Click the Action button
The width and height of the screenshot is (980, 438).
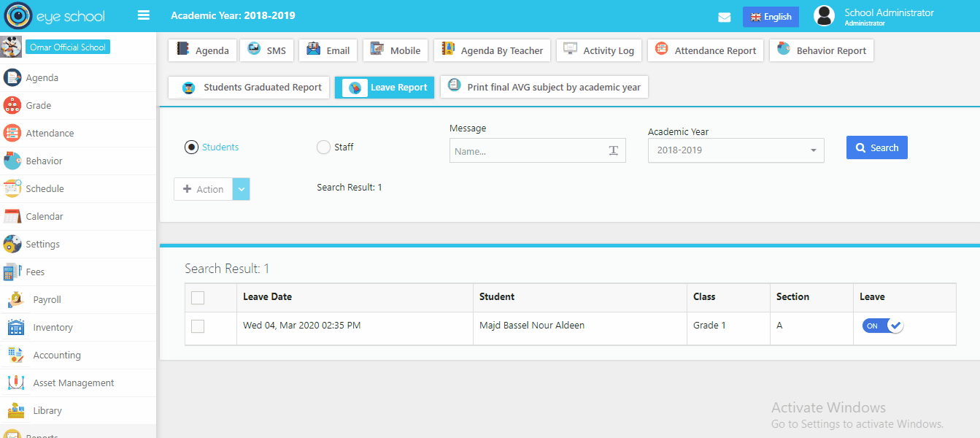pyautogui.click(x=203, y=189)
